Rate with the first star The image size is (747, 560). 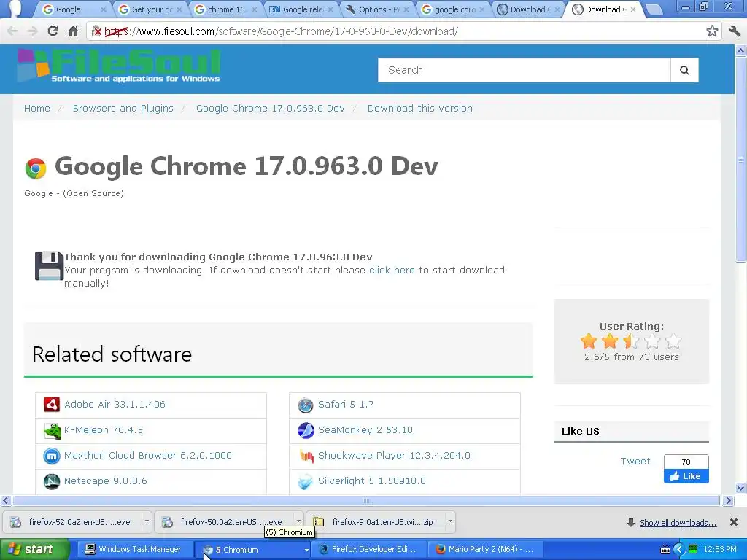point(589,341)
